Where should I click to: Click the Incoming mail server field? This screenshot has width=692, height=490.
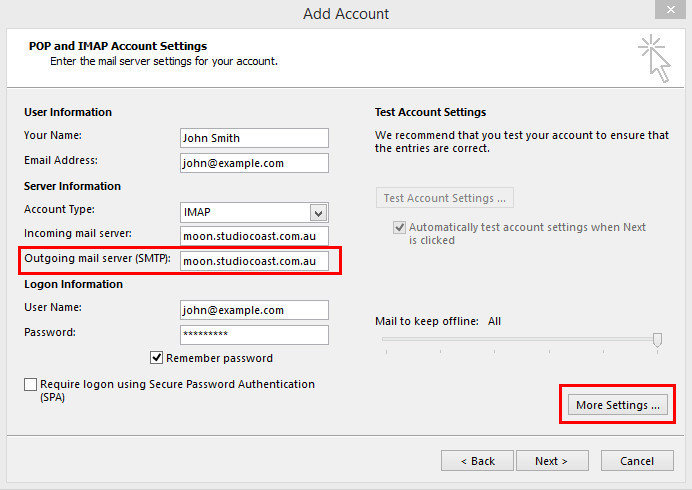point(254,236)
